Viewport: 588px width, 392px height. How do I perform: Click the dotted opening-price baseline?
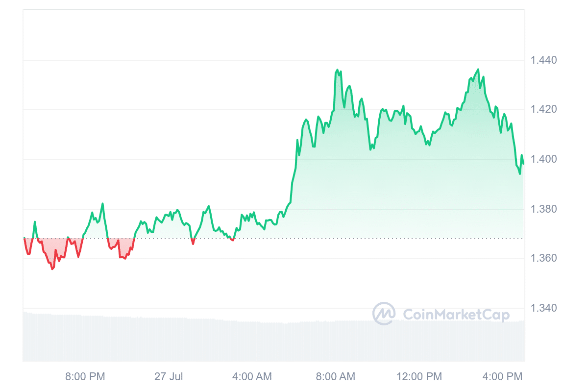tap(392, 239)
